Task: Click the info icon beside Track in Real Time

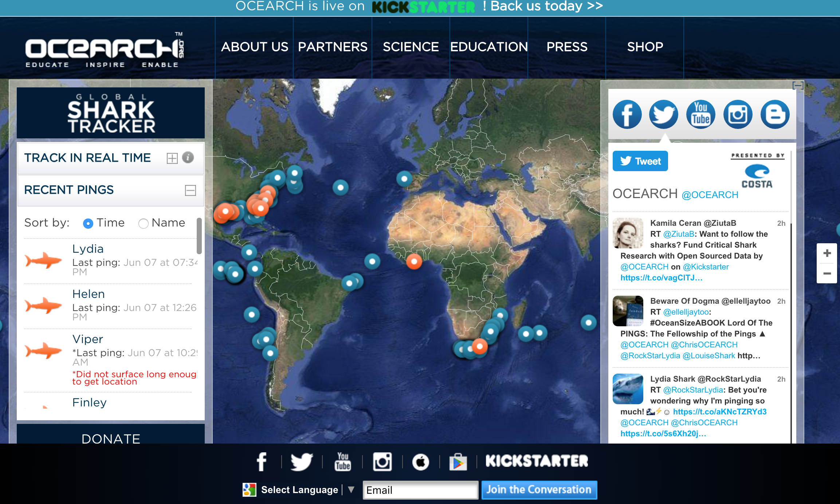Action: (x=188, y=157)
